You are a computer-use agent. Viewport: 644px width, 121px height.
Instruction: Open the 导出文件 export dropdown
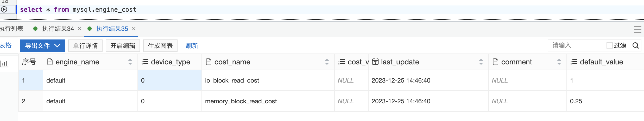click(43, 46)
